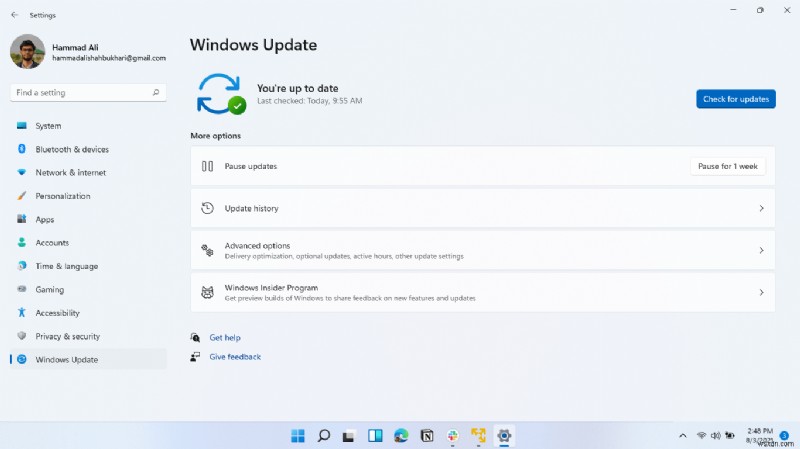This screenshot has width=800, height=449.
Task: Open the Start menu on the taskbar
Action: click(298, 436)
